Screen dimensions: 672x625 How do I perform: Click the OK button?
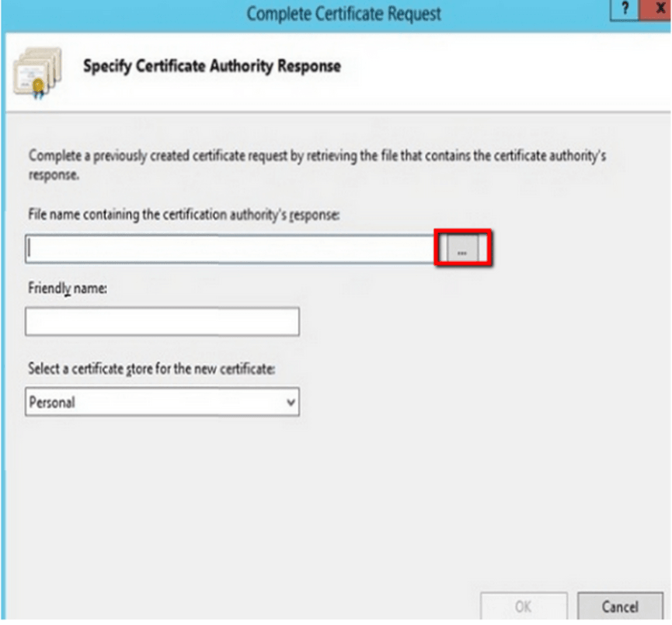coord(524,606)
